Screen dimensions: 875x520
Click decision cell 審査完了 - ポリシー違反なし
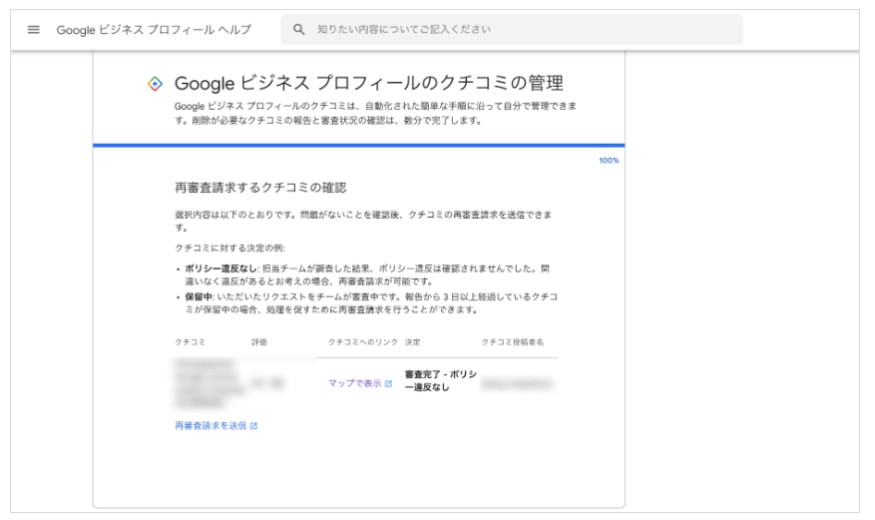[441, 381]
